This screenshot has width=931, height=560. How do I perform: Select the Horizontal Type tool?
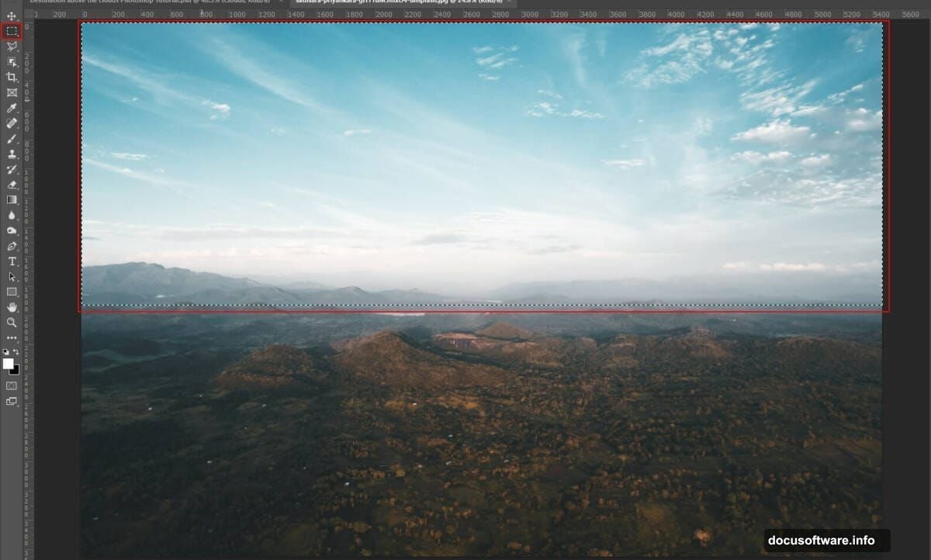12,261
